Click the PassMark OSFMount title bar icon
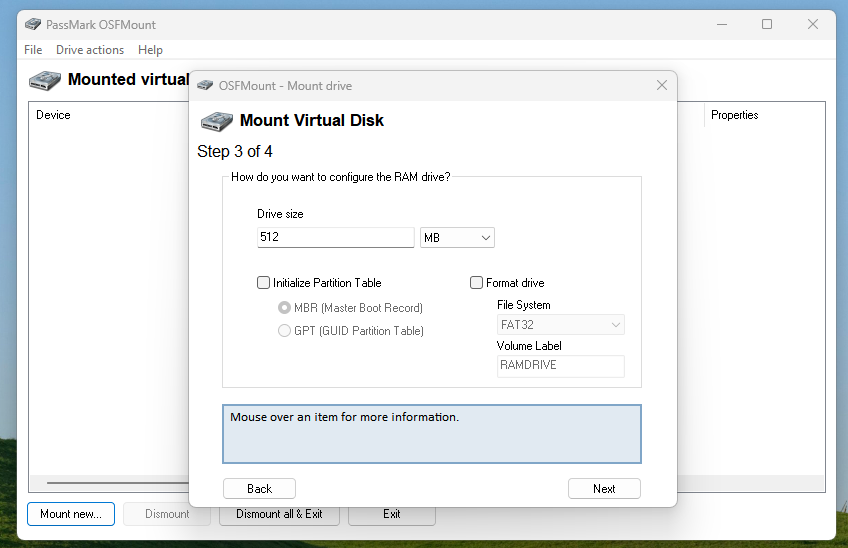Screen dimensions: 848x548 [x=33, y=24]
